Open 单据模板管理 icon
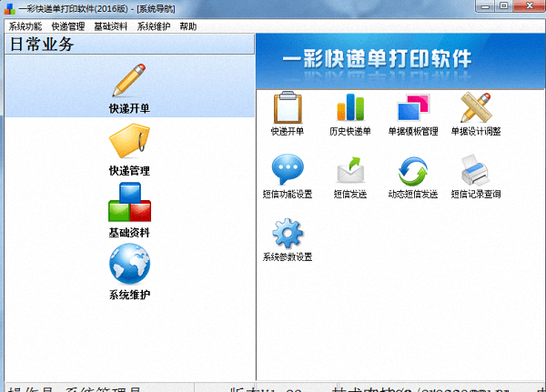Image resolution: width=546 pixels, height=392 pixels. point(413,108)
